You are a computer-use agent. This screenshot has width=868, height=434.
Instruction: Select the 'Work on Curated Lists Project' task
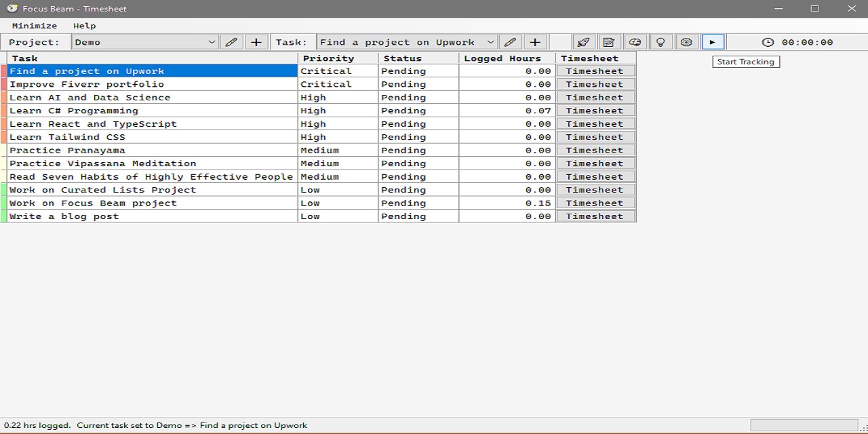coord(152,190)
